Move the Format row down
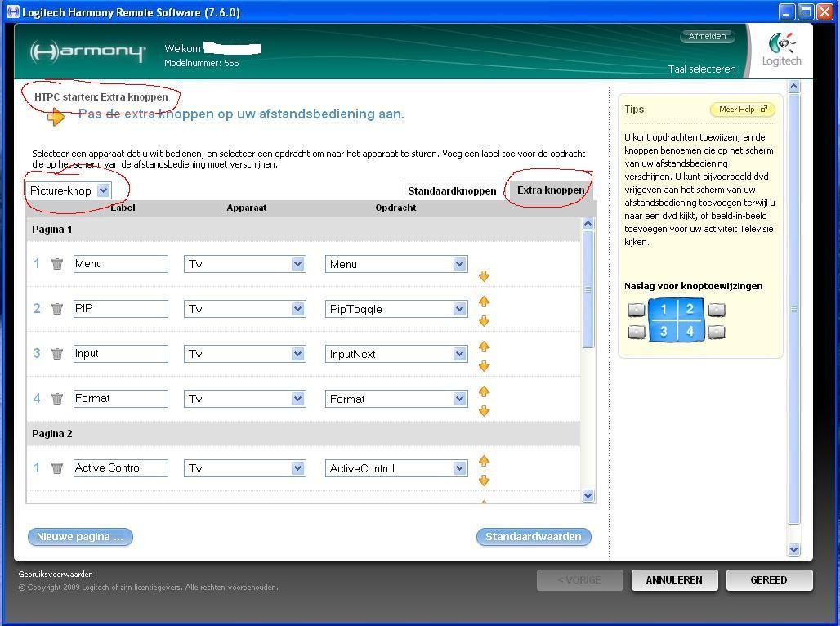The image size is (840, 626). tap(484, 411)
